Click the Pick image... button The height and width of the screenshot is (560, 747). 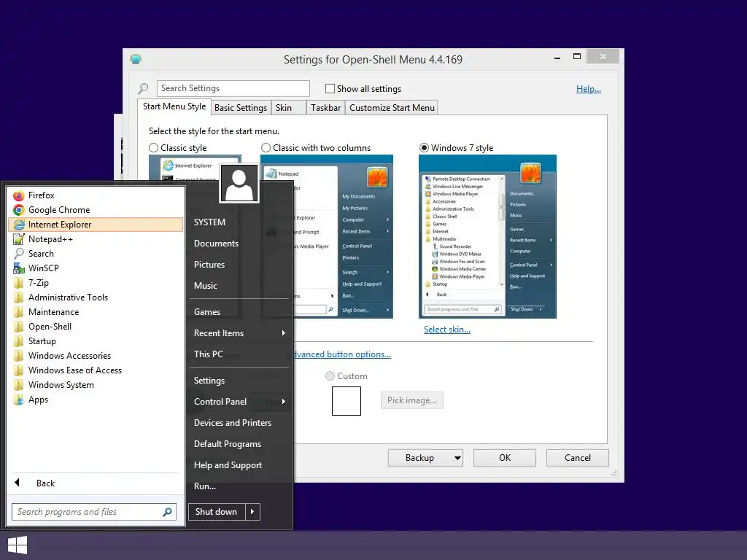click(411, 400)
